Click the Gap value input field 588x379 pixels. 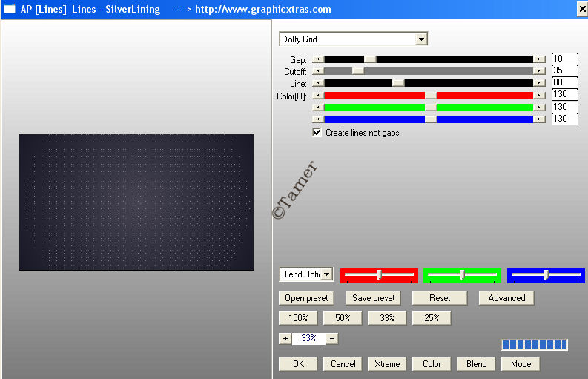point(564,59)
